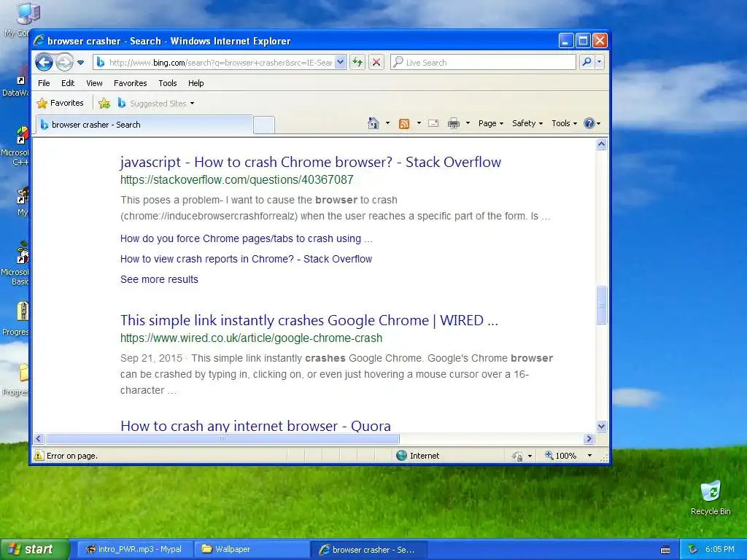Open the Favorites menu in the menu bar
The image size is (747, 560).
pos(130,83)
